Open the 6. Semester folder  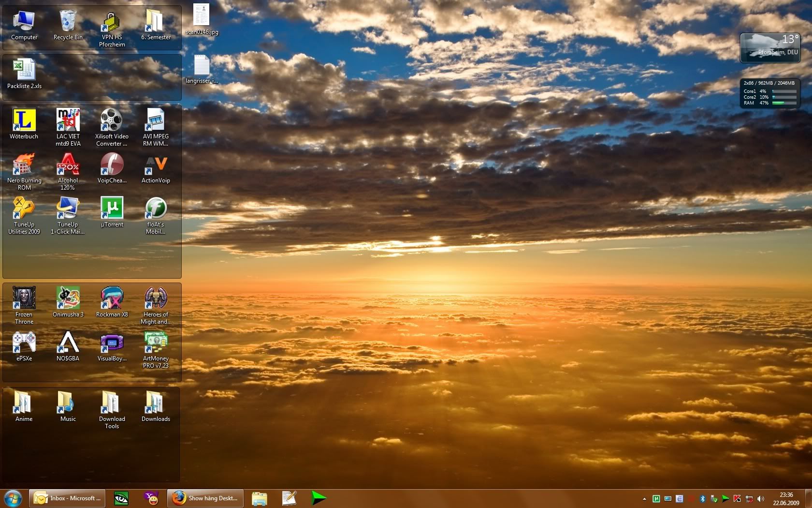tap(156, 26)
